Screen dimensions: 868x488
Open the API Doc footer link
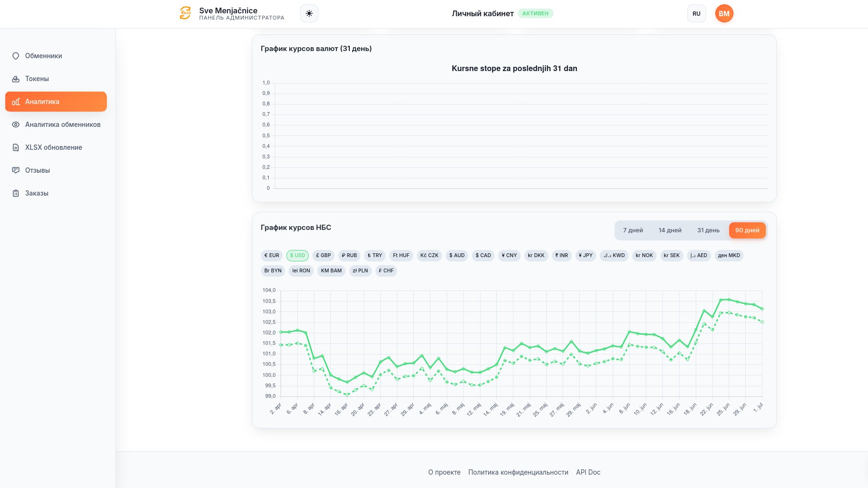click(588, 472)
